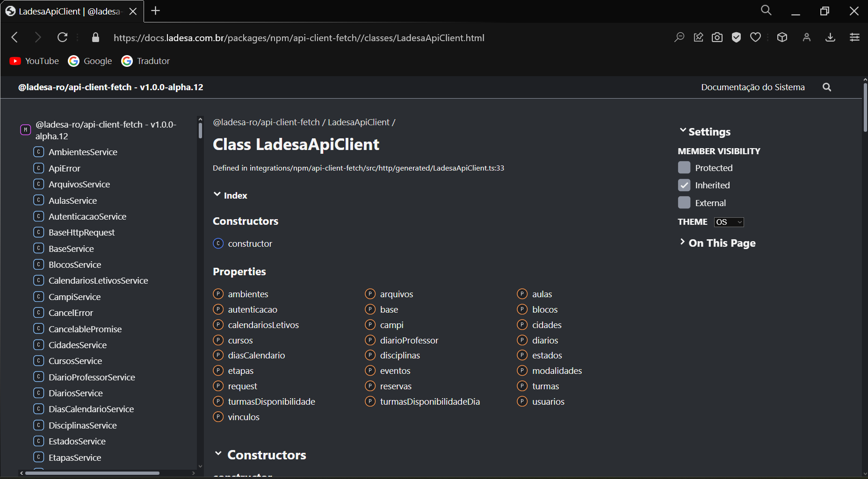Jump to usuarios property
868x479 pixels.
541,401
